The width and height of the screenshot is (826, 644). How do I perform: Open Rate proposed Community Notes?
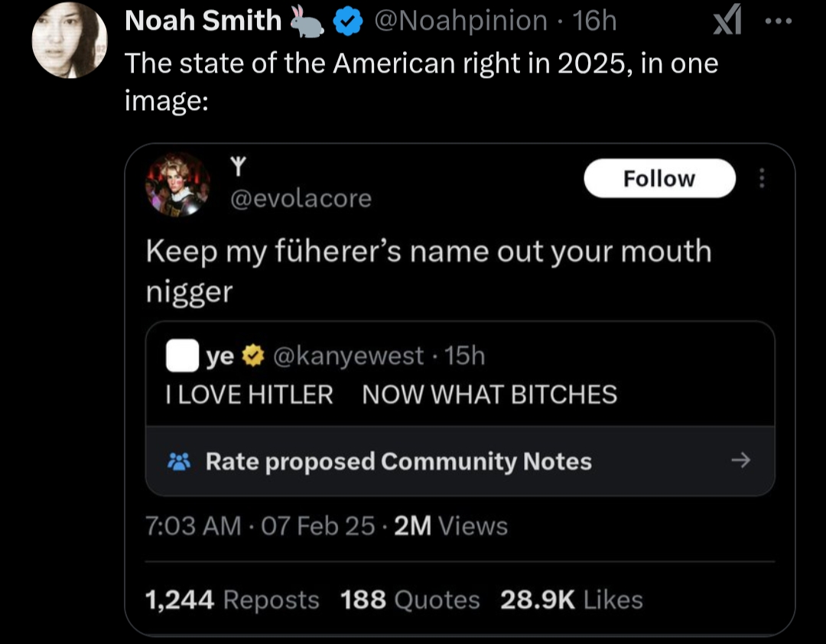[x=398, y=461]
